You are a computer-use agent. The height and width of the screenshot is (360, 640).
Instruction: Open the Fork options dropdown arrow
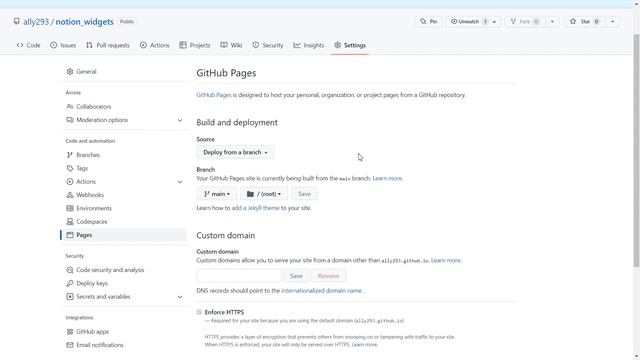[x=552, y=22]
